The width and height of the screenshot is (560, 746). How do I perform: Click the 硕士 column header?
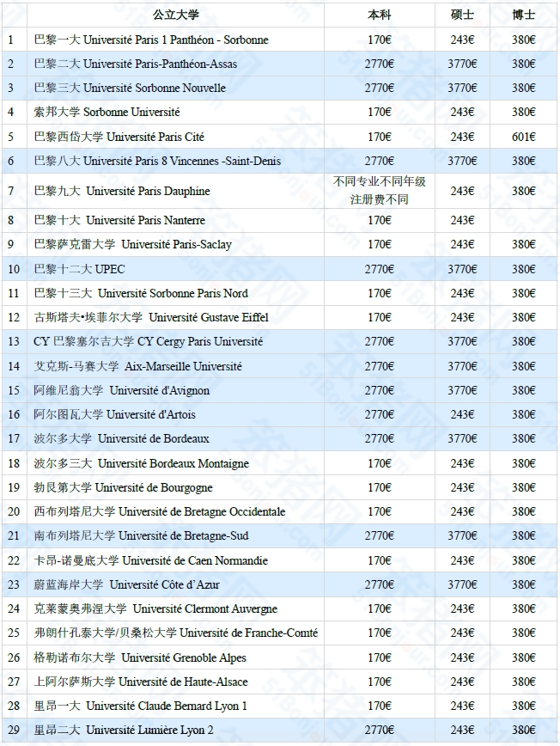pyautogui.click(x=462, y=15)
